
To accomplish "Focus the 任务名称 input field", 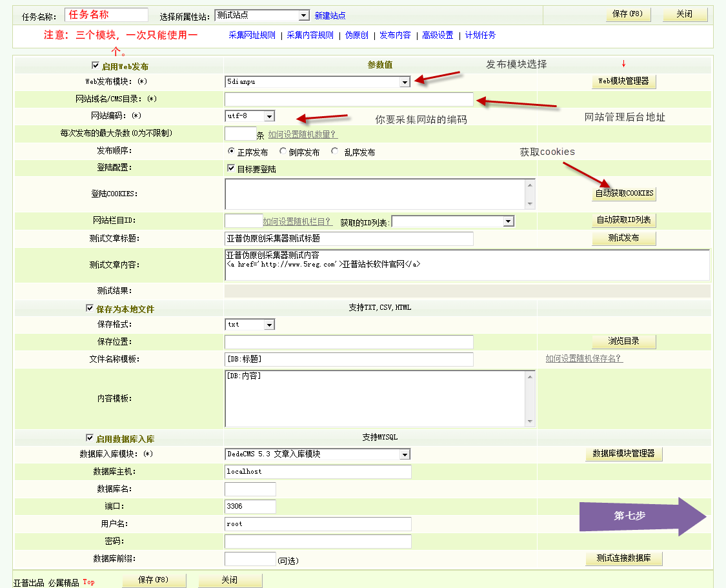I will tap(106, 15).
